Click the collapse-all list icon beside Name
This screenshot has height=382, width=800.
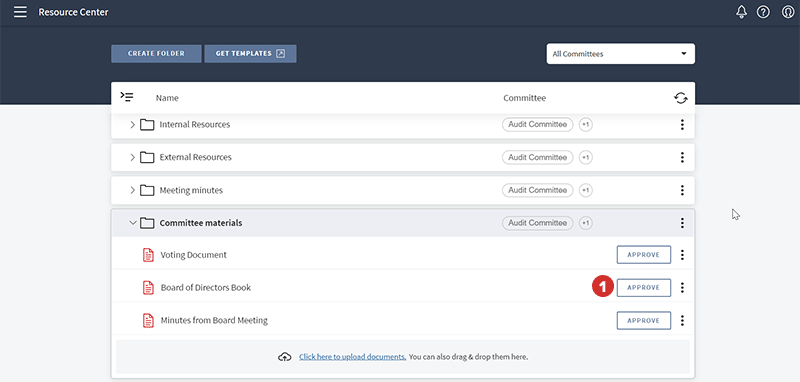pos(127,96)
